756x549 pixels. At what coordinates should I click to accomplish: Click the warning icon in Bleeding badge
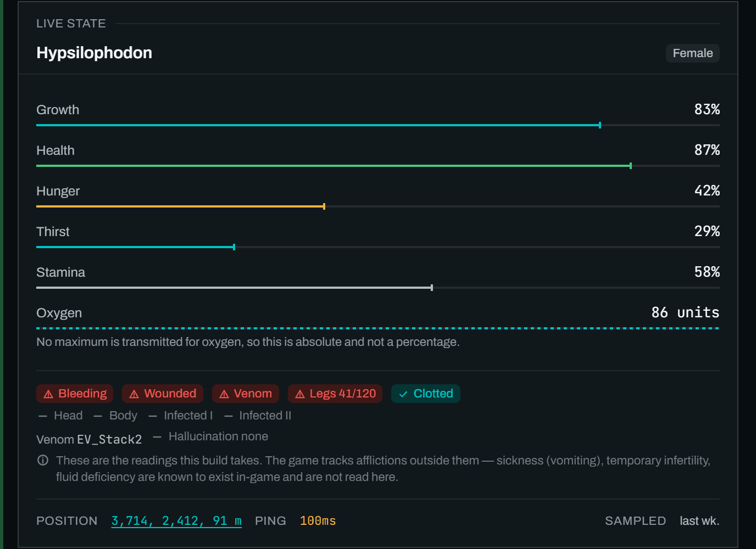48,394
